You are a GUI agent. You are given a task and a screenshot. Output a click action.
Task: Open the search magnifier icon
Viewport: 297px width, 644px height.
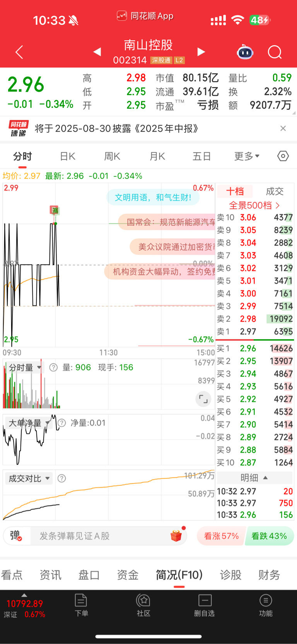point(275,52)
